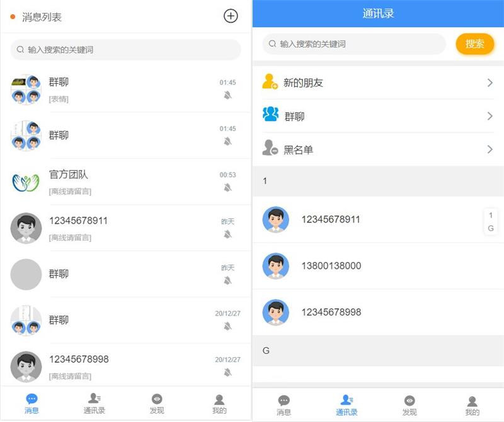
Task: Switch to 消息 tab in left screen
Action: 31,404
